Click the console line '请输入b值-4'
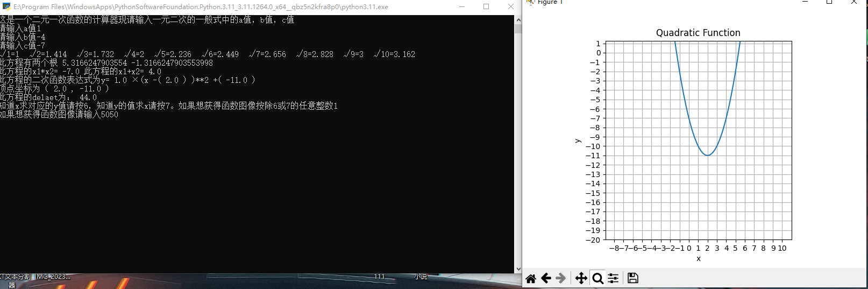The height and width of the screenshot is (289, 868). pyautogui.click(x=23, y=37)
